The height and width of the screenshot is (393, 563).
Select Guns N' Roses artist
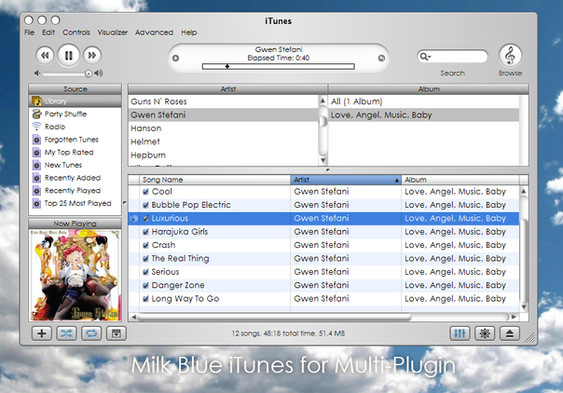pyautogui.click(x=223, y=102)
